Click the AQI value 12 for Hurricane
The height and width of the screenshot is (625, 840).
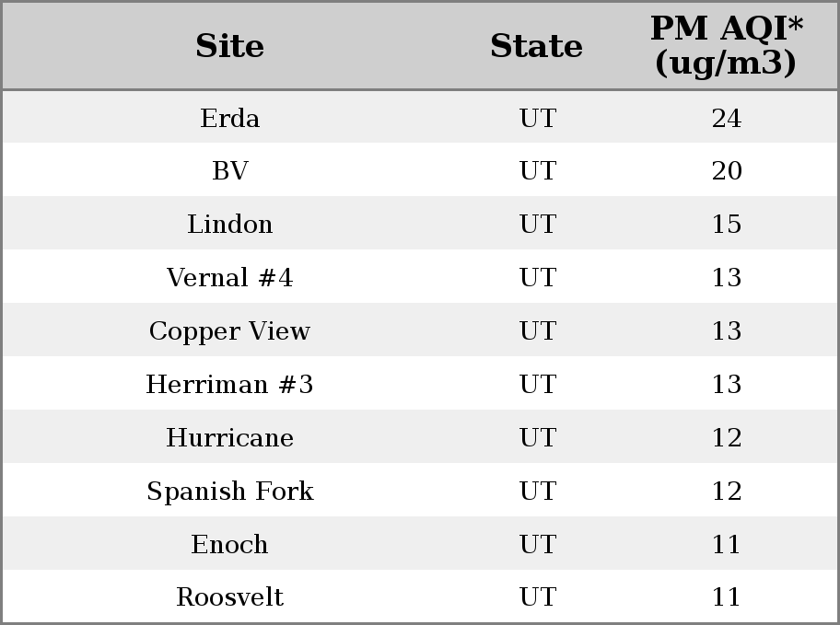pos(727,437)
